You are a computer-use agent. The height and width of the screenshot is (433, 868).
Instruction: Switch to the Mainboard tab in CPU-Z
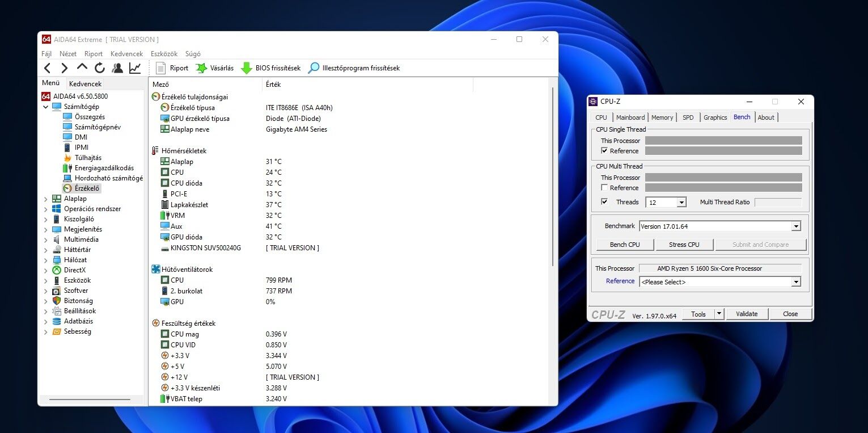tap(630, 117)
